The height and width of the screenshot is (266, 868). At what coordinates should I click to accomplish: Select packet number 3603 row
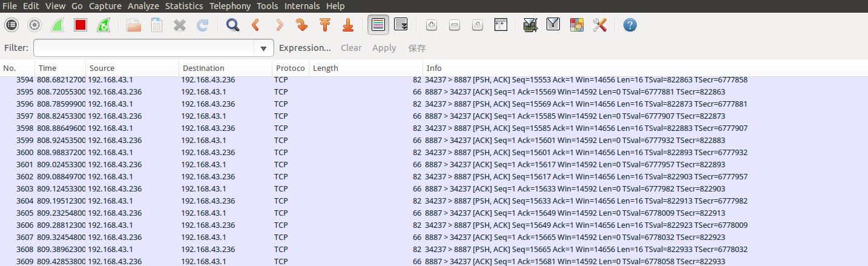coord(434,188)
